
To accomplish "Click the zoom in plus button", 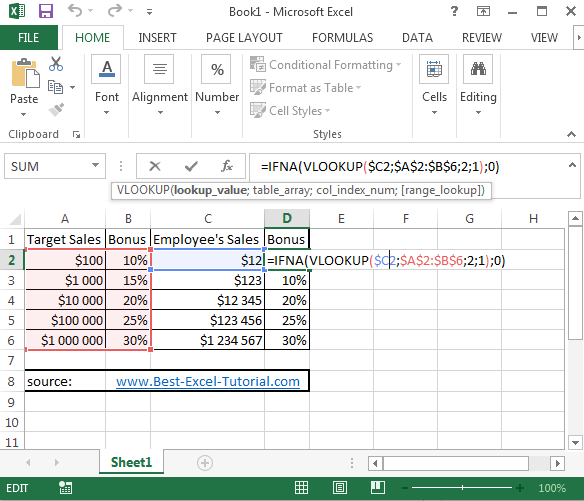I will (520, 488).
